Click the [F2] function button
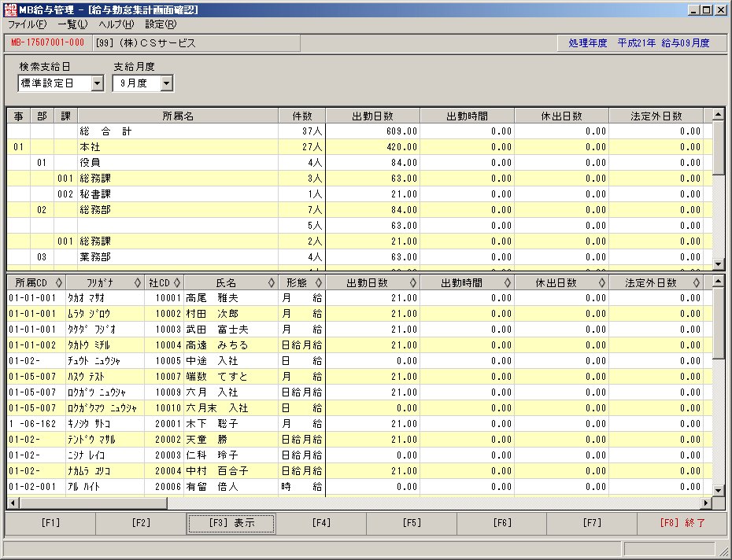The image size is (732, 560). (141, 523)
